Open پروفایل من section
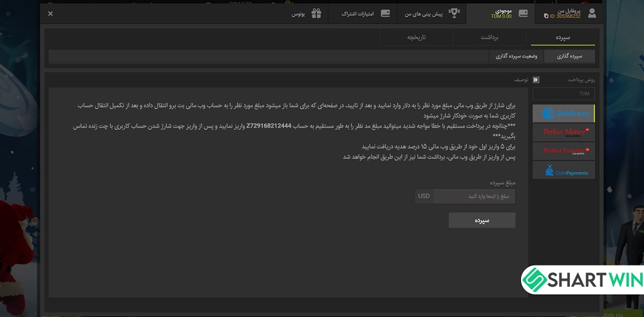Screen dimensions: 644x317 point(567,14)
